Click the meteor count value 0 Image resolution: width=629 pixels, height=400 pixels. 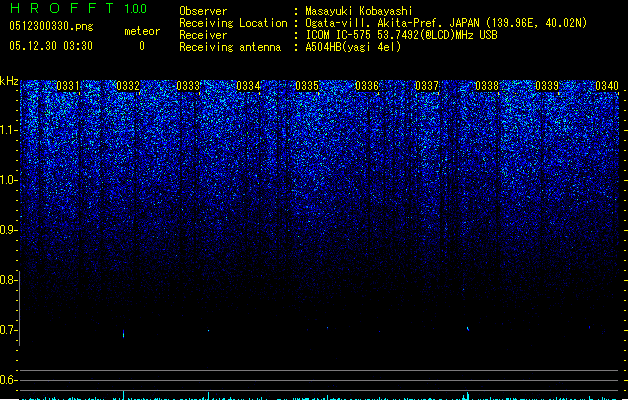pyautogui.click(x=142, y=46)
